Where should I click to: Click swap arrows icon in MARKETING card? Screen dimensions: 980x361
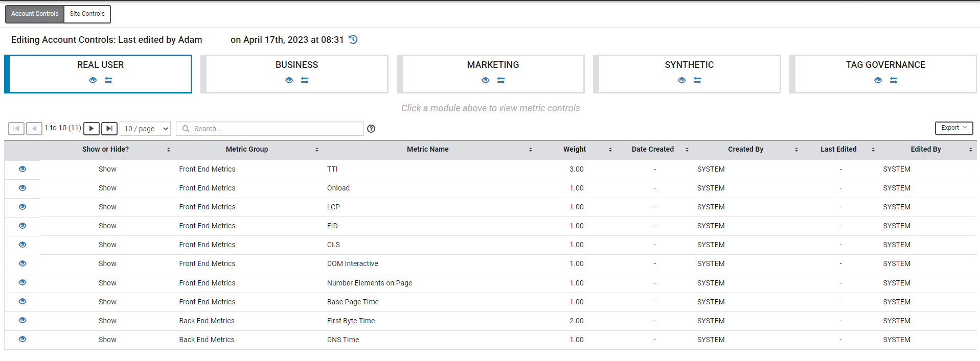(501, 80)
